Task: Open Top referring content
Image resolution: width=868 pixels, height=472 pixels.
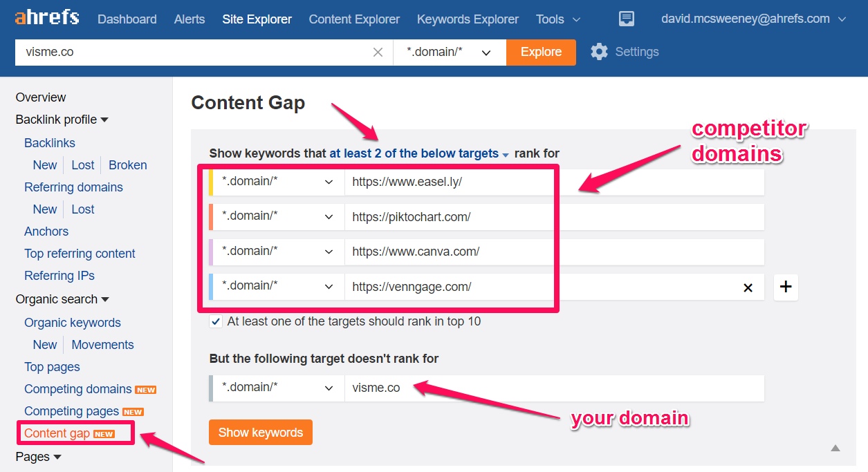Action: pos(80,254)
